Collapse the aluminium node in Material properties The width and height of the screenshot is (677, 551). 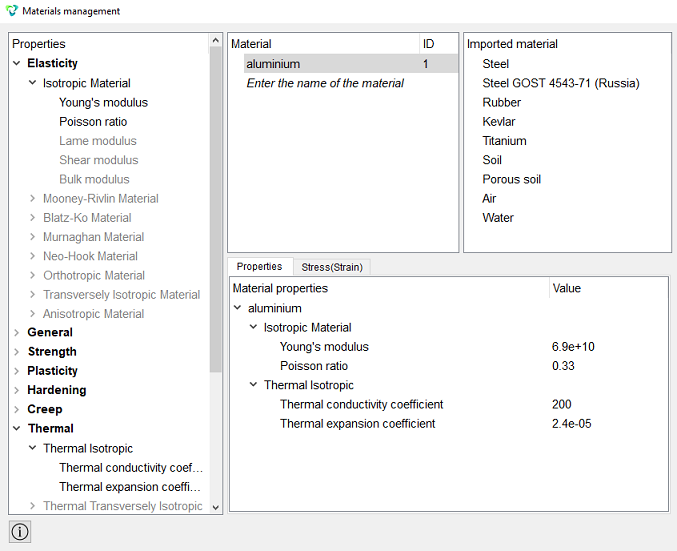[237, 308]
